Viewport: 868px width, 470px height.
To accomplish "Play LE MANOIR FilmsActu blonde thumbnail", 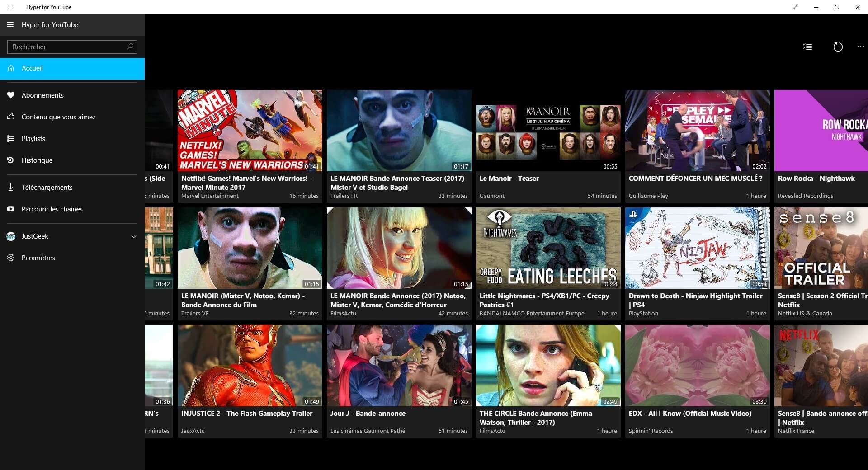I will click(x=399, y=248).
